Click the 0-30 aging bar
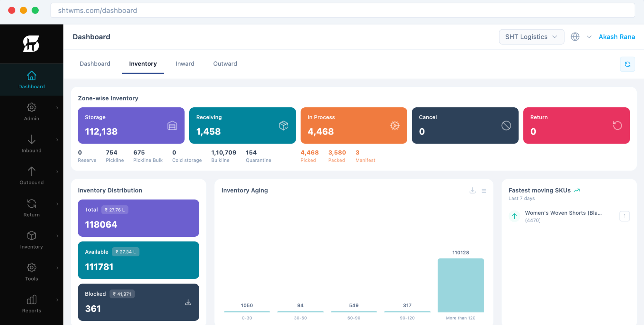Viewport: 644px width, 325px height. 247,311
